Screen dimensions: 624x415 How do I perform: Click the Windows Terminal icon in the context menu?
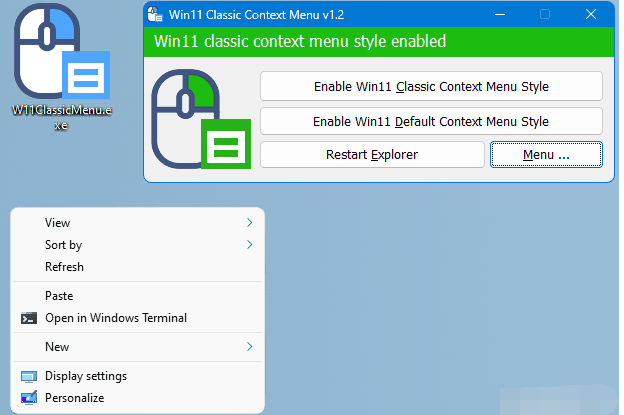29,318
